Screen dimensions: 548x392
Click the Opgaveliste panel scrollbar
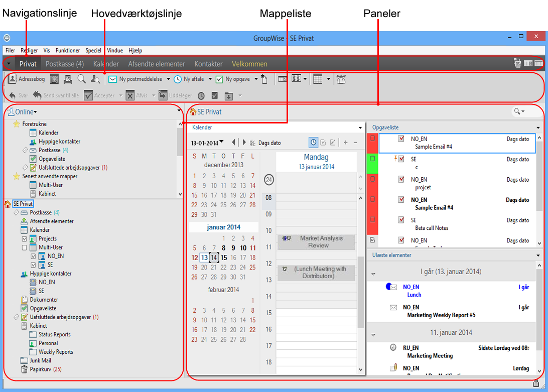539,191
